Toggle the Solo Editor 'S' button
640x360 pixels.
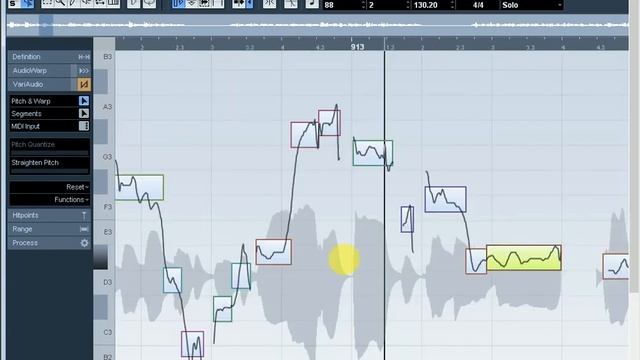coord(13,4)
